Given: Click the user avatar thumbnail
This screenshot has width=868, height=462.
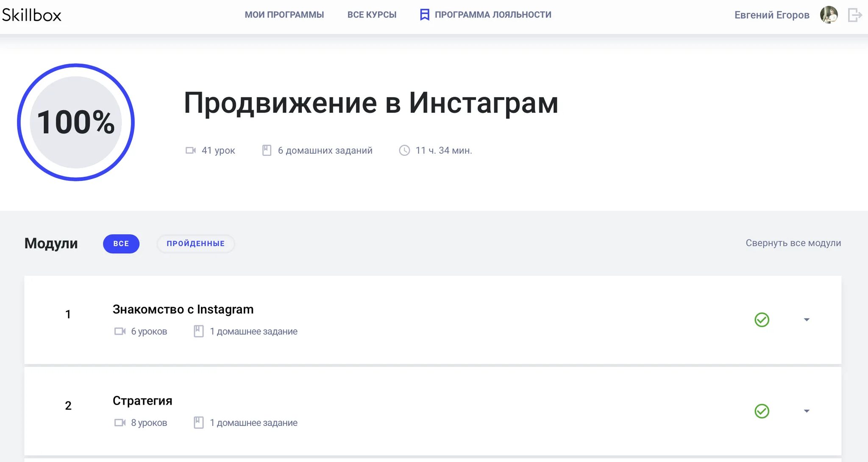Looking at the screenshot, I should pyautogui.click(x=829, y=15).
